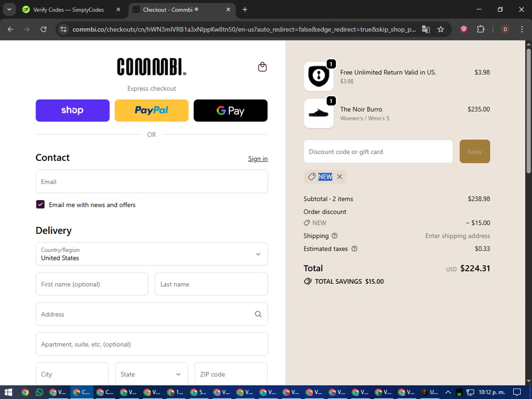The width and height of the screenshot is (532, 399).
Task: Click the $224.31 total amount
Action: click(475, 268)
